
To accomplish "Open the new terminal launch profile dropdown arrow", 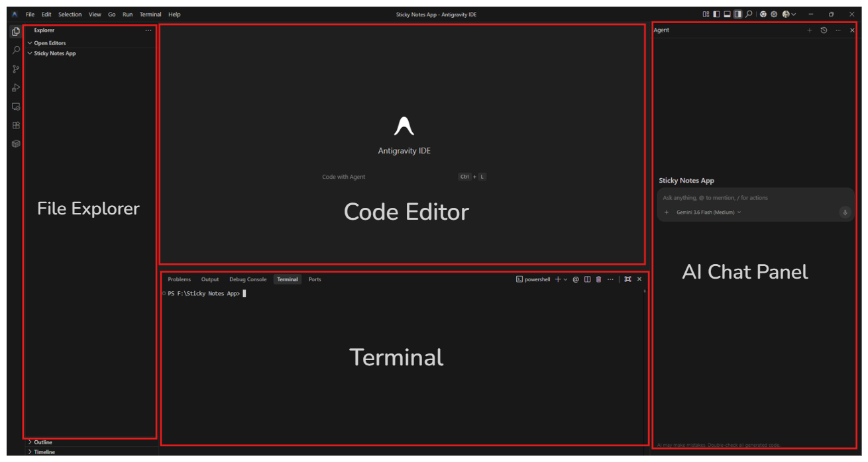I will (565, 279).
